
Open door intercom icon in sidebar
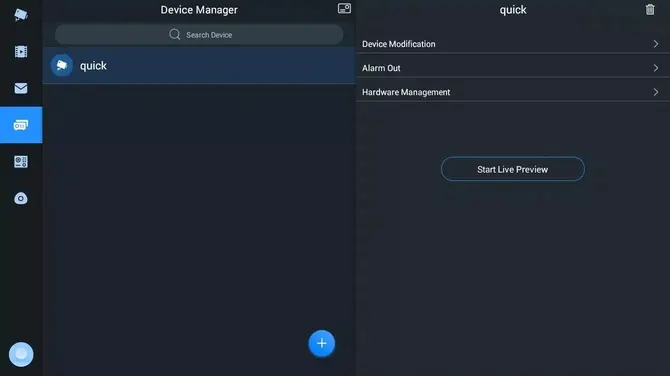click(21, 162)
